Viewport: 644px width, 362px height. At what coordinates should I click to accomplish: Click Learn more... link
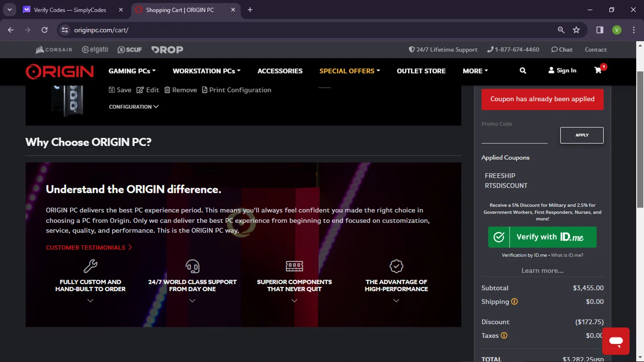click(542, 271)
